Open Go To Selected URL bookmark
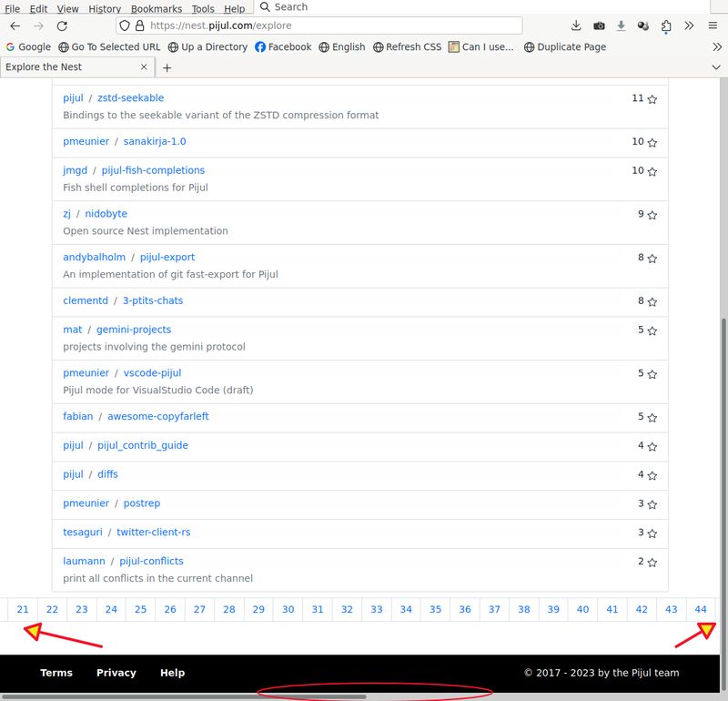Screen dimensions: 728x701 [x=109, y=47]
